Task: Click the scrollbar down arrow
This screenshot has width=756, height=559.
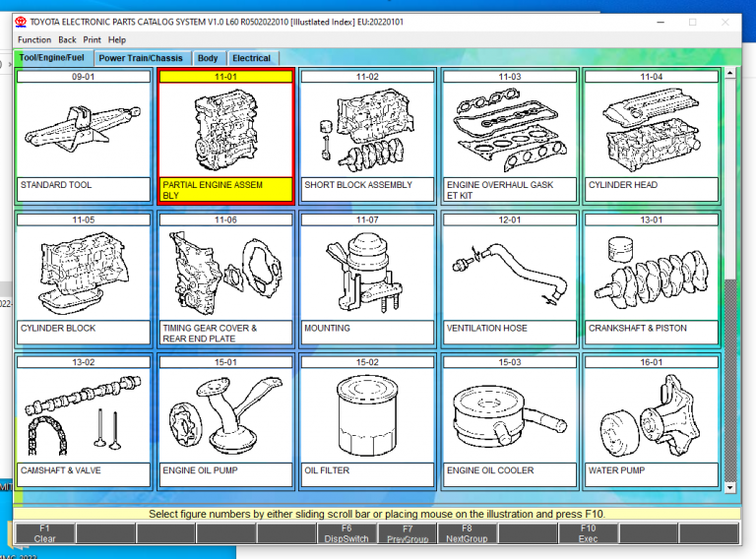Action: click(x=730, y=487)
